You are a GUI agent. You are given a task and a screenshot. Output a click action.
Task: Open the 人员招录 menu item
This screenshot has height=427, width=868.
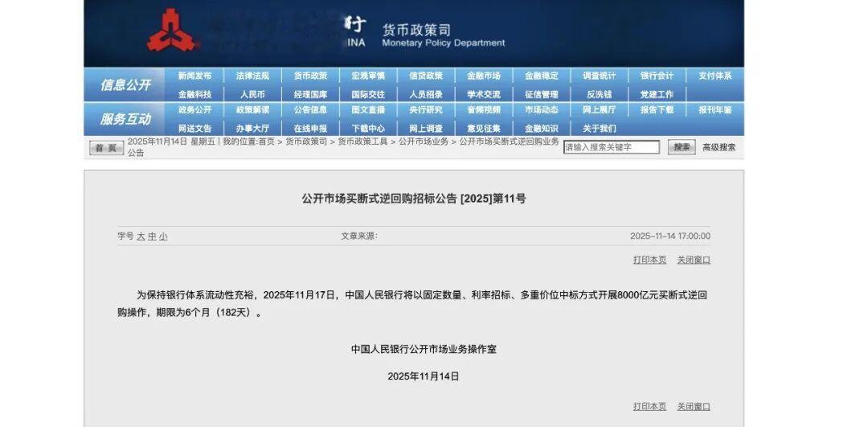[x=426, y=94]
